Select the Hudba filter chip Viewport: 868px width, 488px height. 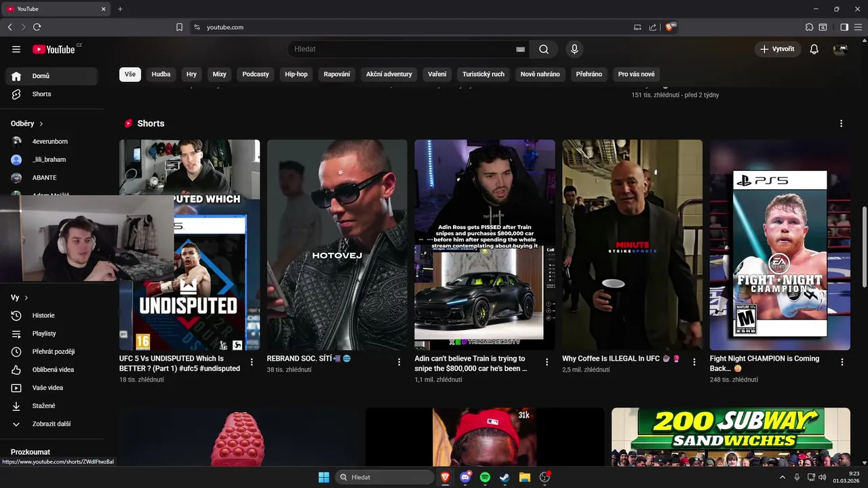tap(161, 74)
